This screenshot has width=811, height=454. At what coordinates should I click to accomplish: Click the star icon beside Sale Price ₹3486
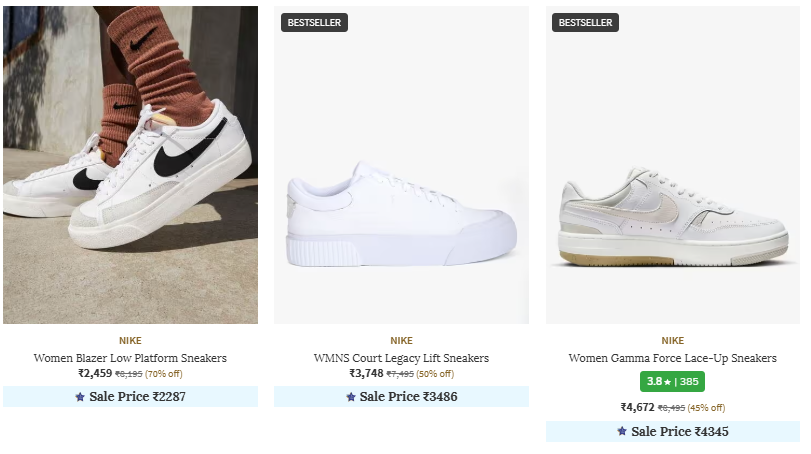point(351,397)
